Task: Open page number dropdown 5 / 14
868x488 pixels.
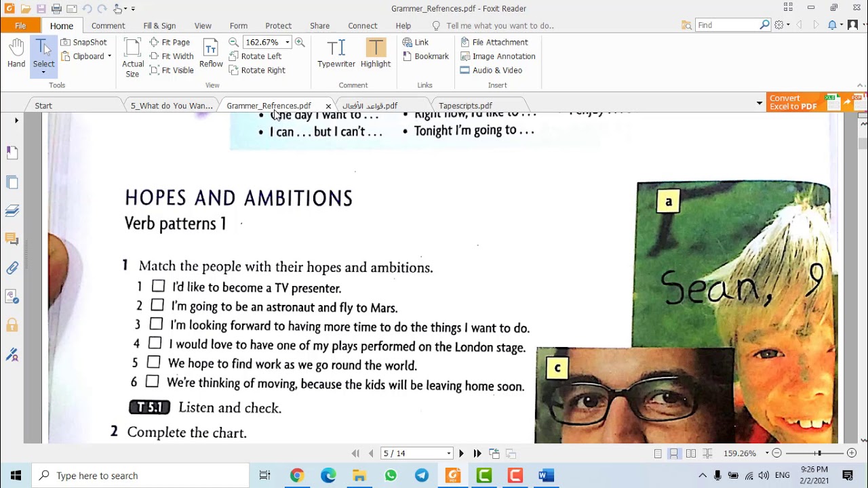Action: pos(448,453)
